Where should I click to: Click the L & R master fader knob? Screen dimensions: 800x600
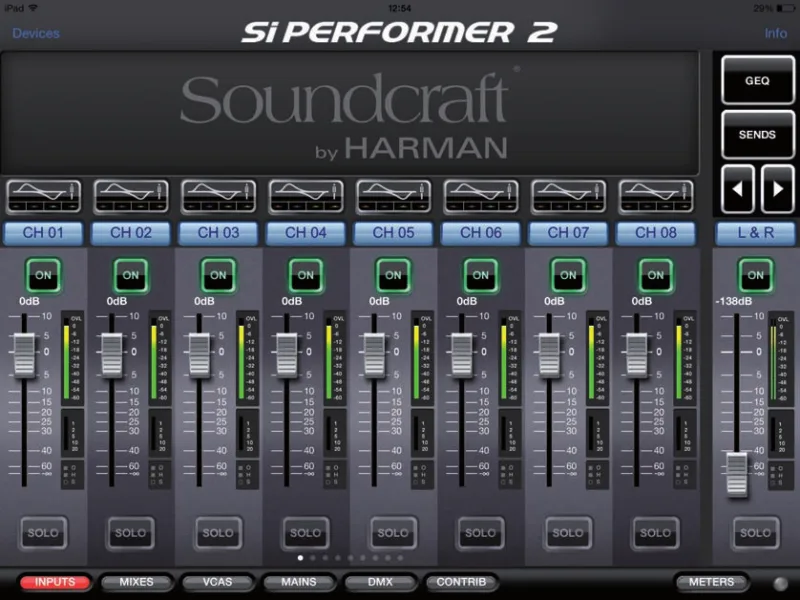(737, 474)
